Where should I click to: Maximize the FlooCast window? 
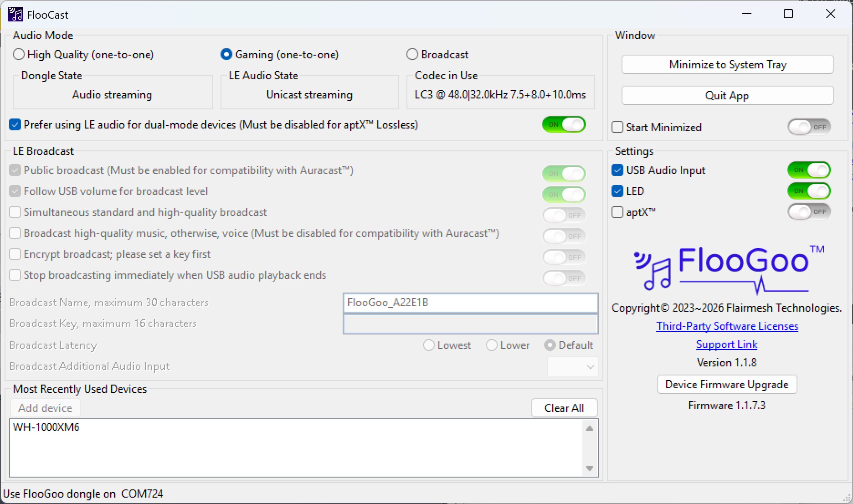[x=788, y=14]
